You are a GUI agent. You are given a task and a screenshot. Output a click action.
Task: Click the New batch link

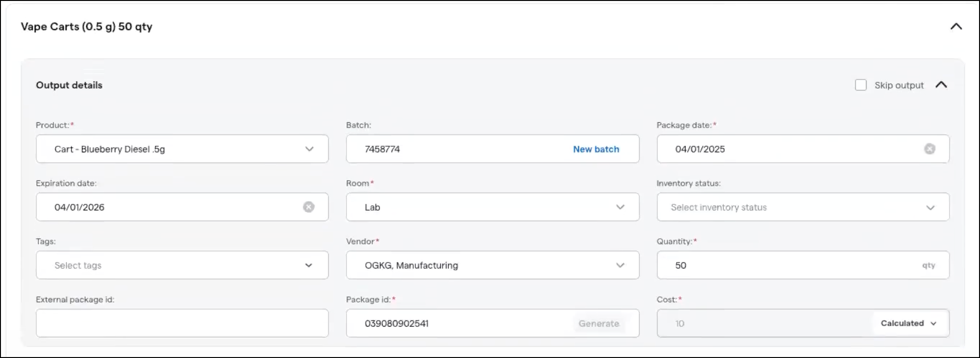click(596, 149)
